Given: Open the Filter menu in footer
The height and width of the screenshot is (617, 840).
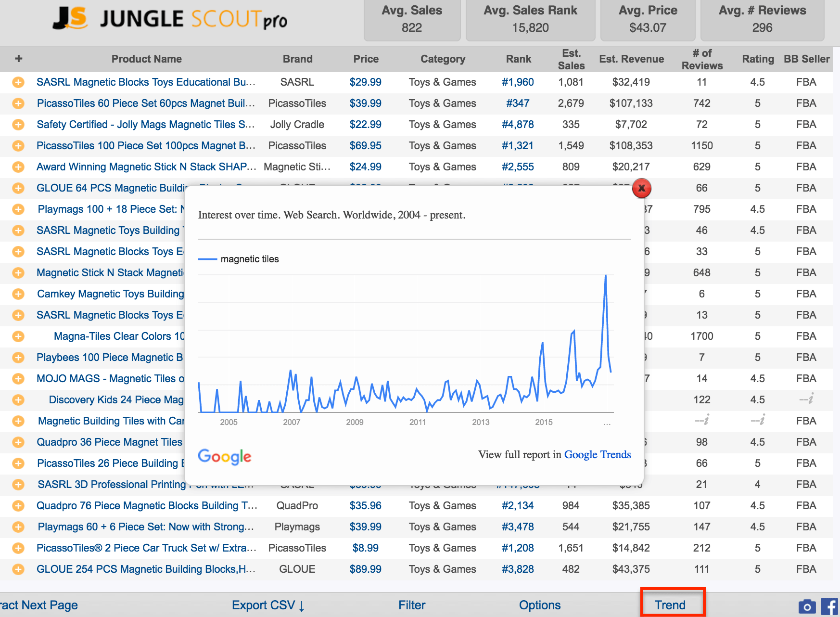Looking at the screenshot, I should coord(412,605).
